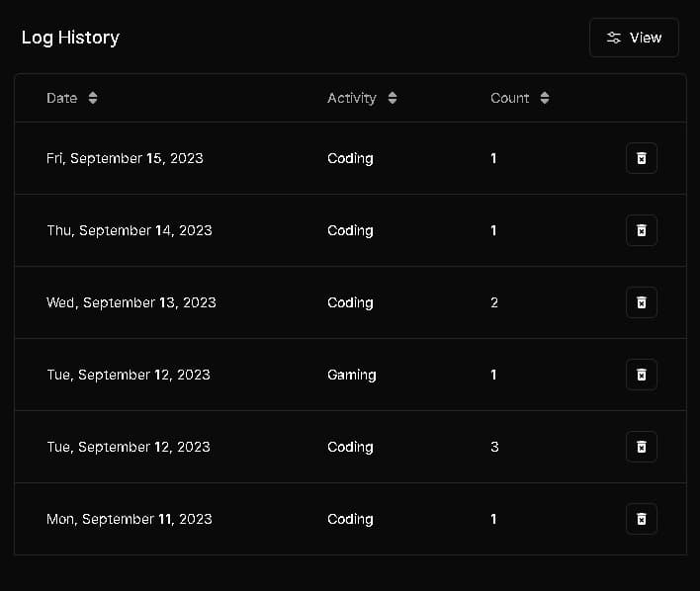700x591 pixels.
Task: Sort the table by Count column
Action: point(510,98)
